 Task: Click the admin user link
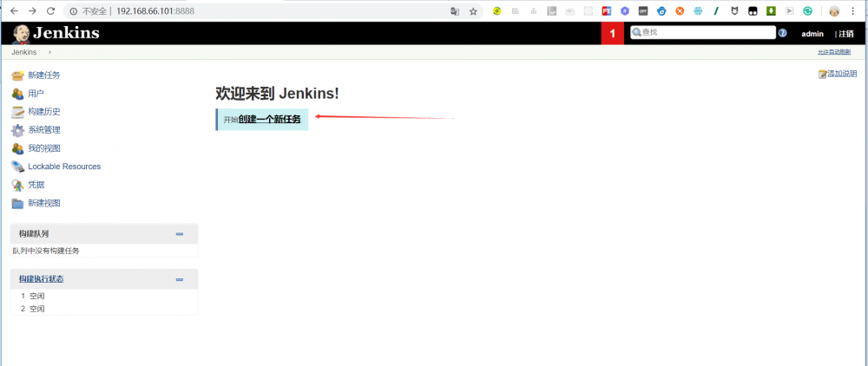point(812,34)
